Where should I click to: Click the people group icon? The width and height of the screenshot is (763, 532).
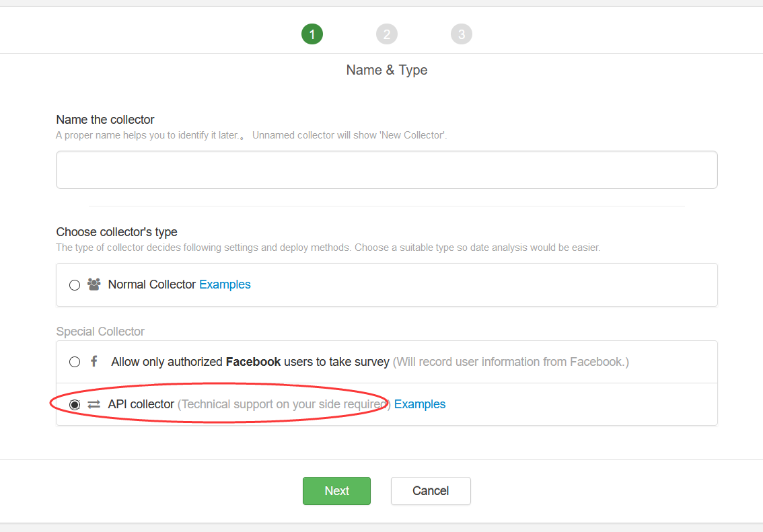(x=94, y=284)
